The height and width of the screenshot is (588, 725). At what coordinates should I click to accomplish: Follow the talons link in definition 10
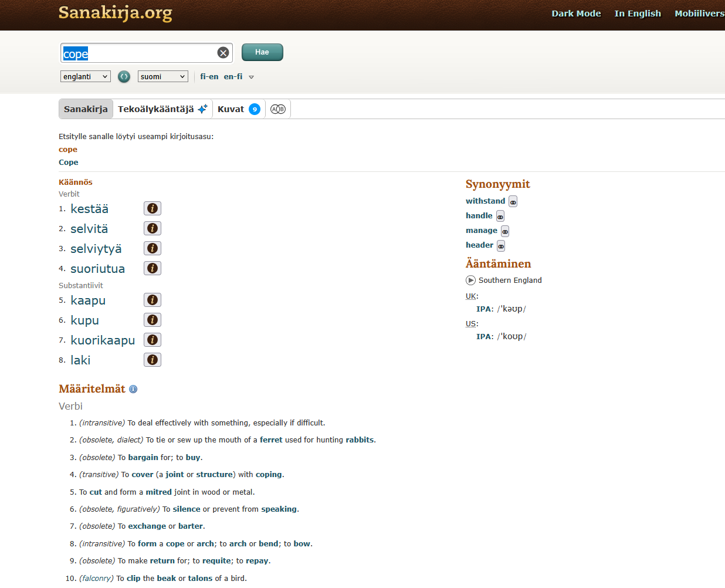(x=200, y=578)
